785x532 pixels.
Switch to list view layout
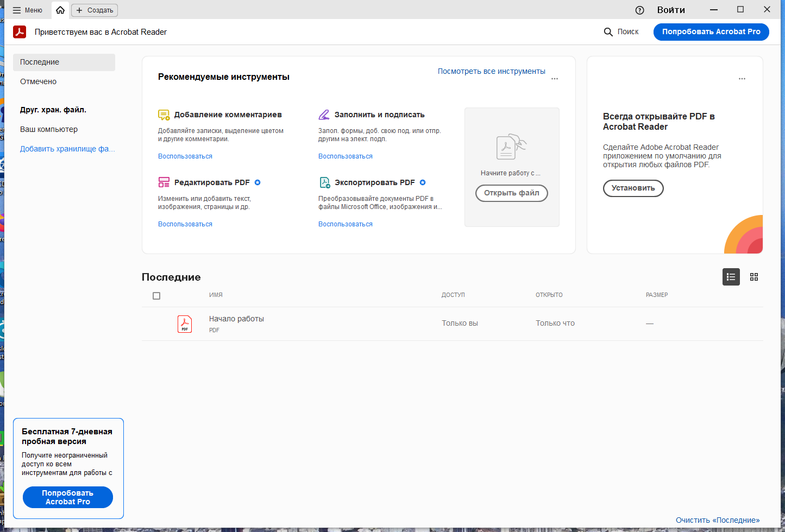[x=731, y=277]
